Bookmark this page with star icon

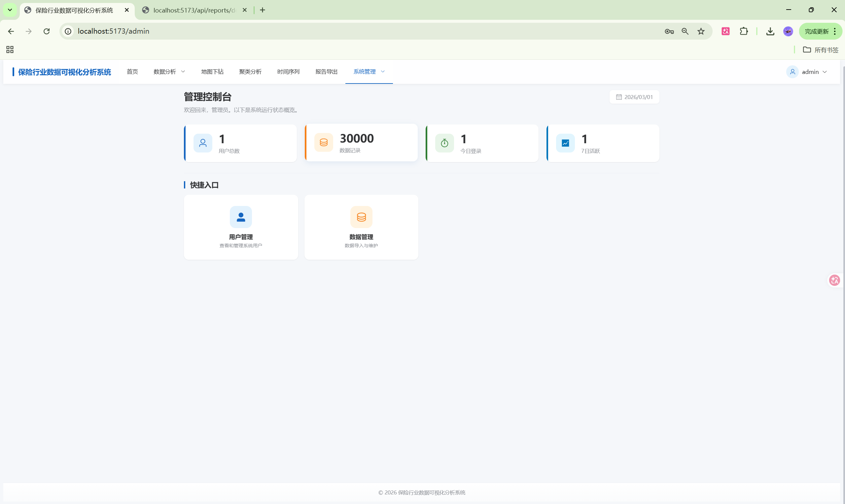pos(701,31)
